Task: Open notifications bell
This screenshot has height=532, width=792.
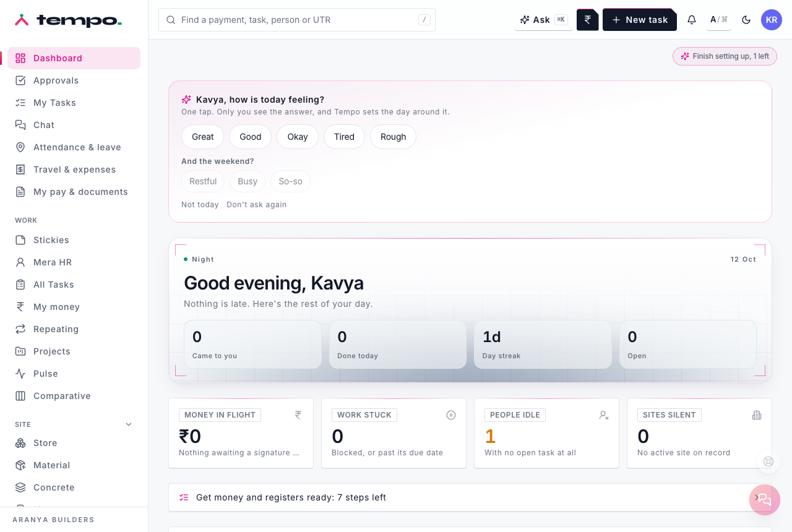Action: pos(692,20)
